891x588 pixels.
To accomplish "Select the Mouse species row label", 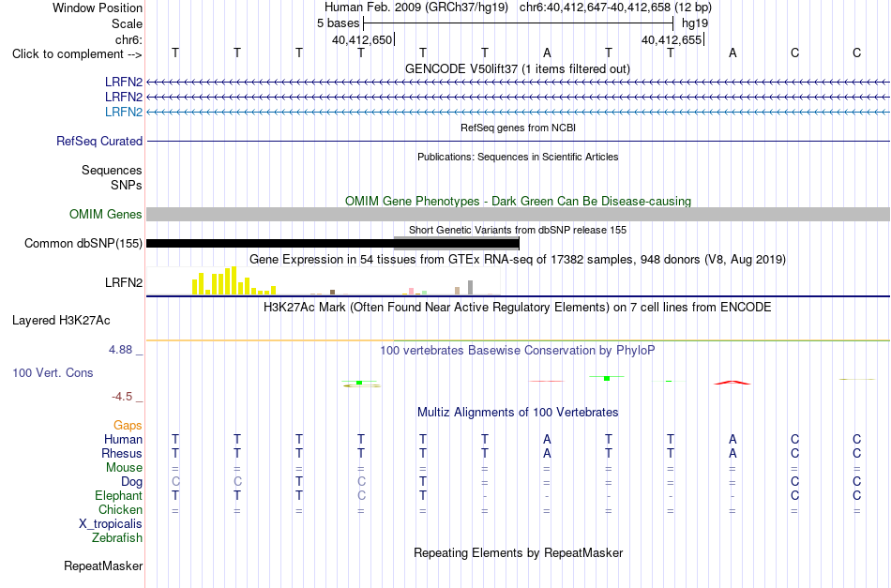I will pyautogui.click(x=124, y=468).
